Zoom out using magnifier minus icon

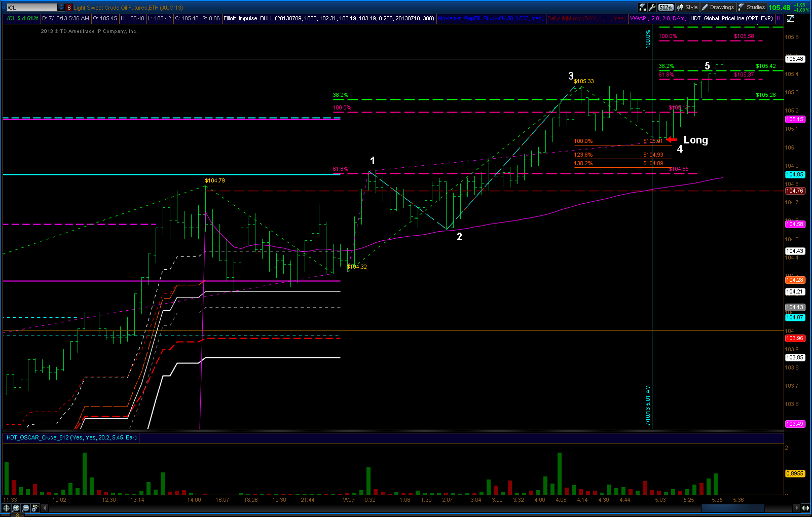pyautogui.click(x=25, y=507)
